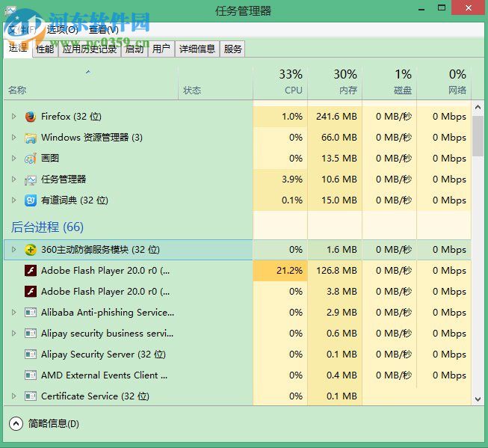This screenshot has width=488, height=448.
Task: Sort processes by 内存 column
Action: [335, 83]
